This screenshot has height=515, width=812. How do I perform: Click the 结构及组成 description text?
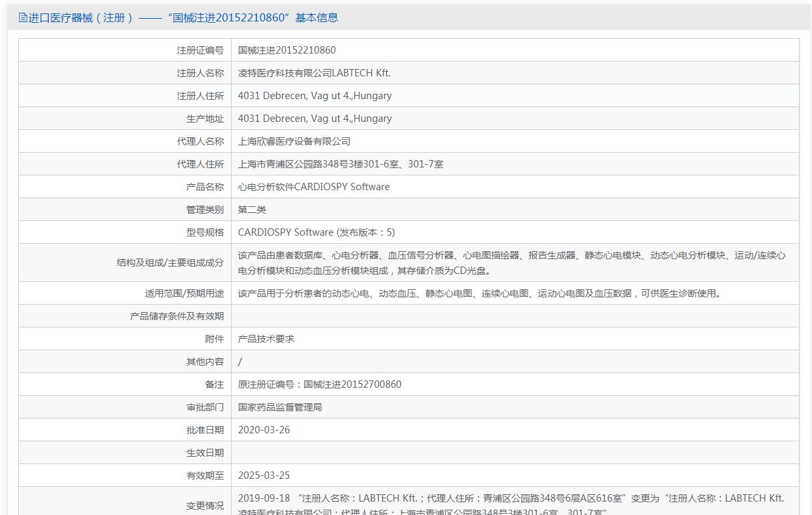pos(511,263)
